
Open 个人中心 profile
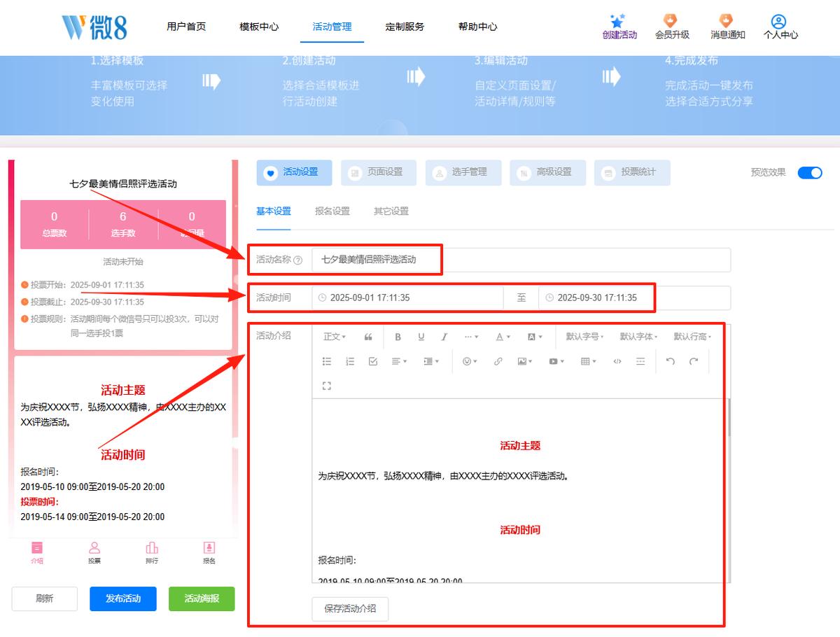(780, 27)
